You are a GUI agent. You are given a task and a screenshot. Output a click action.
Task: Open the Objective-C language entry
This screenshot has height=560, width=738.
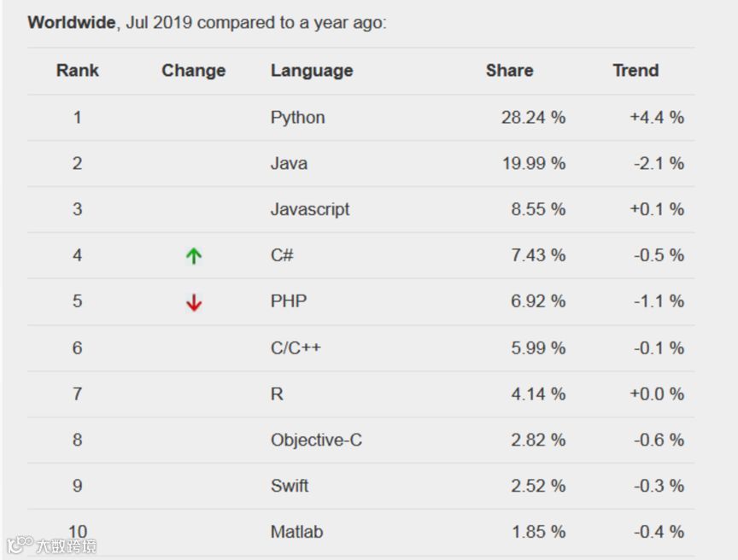316,440
